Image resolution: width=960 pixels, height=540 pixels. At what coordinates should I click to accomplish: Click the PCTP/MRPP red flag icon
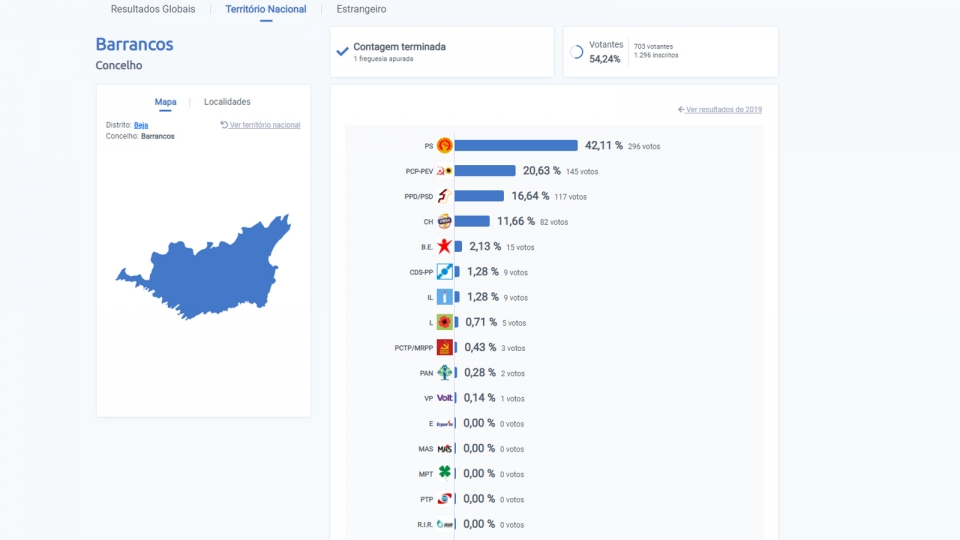[x=444, y=348]
